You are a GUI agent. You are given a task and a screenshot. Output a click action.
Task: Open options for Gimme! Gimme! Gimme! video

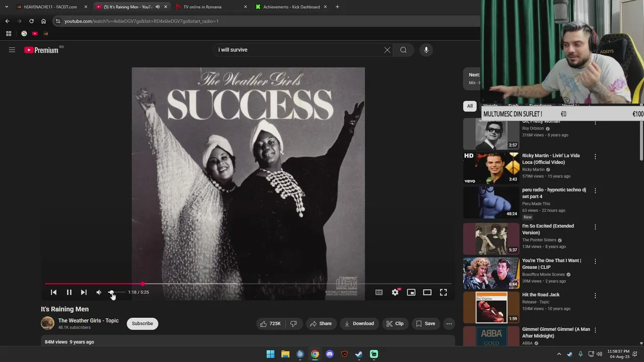point(595,330)
